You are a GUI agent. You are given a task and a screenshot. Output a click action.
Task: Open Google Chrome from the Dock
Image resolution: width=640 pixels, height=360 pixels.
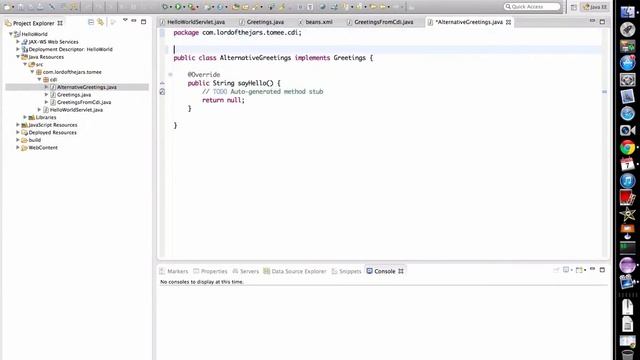click(x=627, y=147)
